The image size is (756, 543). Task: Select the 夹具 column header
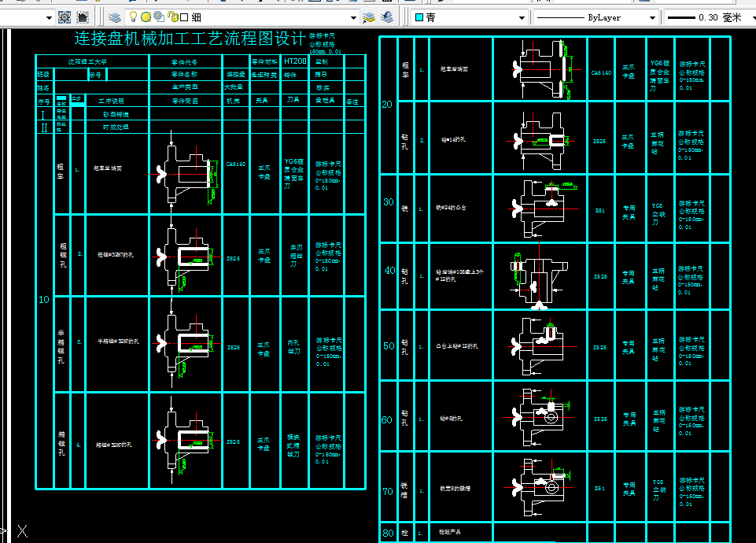click(x=261, y=100)
